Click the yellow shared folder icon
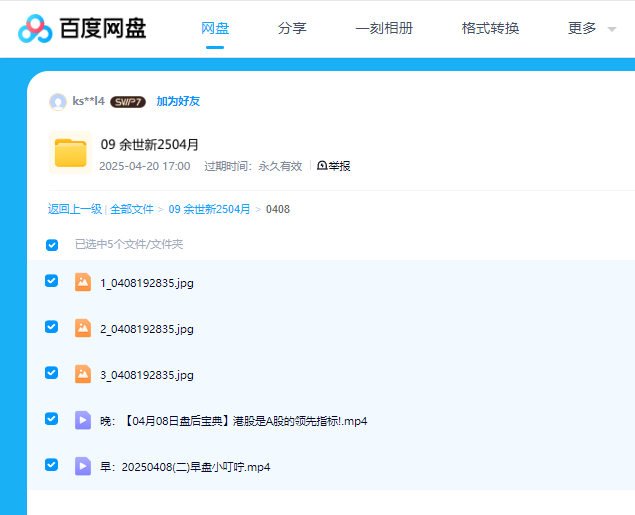635x515 pixels. click(70, 153)
